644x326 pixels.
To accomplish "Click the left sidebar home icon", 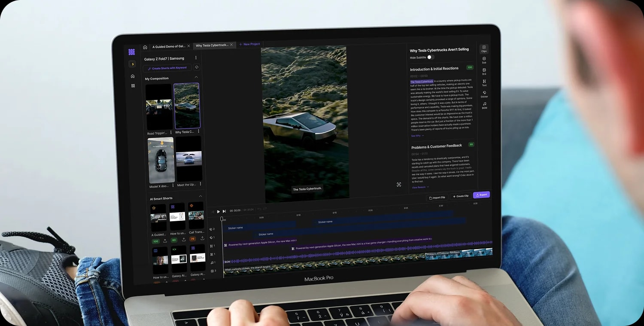I will click(x=133, y=76).
